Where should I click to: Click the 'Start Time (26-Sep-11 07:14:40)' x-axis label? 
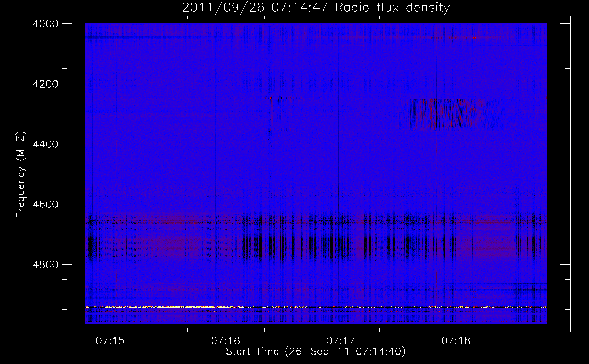click(x=316, y=351)
